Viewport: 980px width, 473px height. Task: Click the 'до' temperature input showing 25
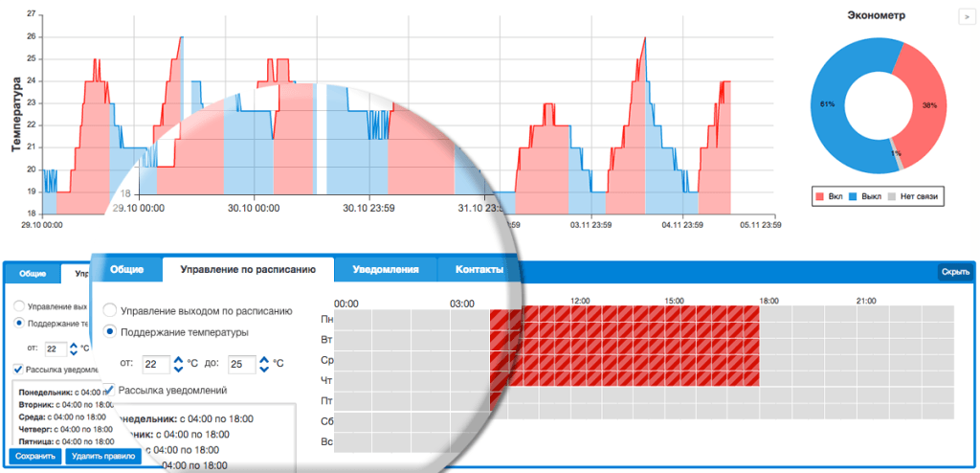click(x=241, y=364)
